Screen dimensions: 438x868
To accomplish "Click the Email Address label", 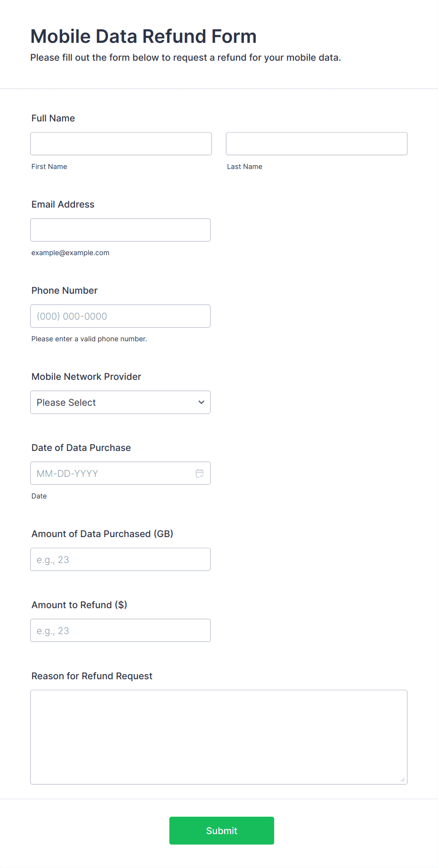I will pyautogui.click(x=63, y=204).
